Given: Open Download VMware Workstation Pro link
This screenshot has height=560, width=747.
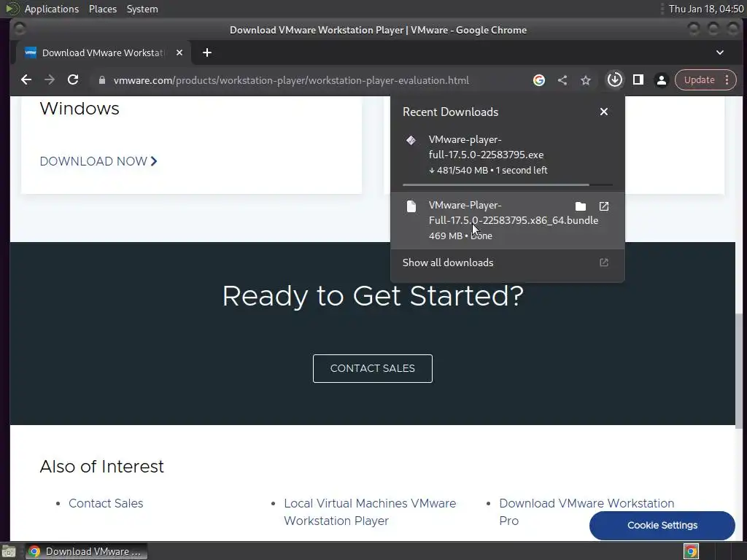Looking at the screenshot, I should coord(587,512).
